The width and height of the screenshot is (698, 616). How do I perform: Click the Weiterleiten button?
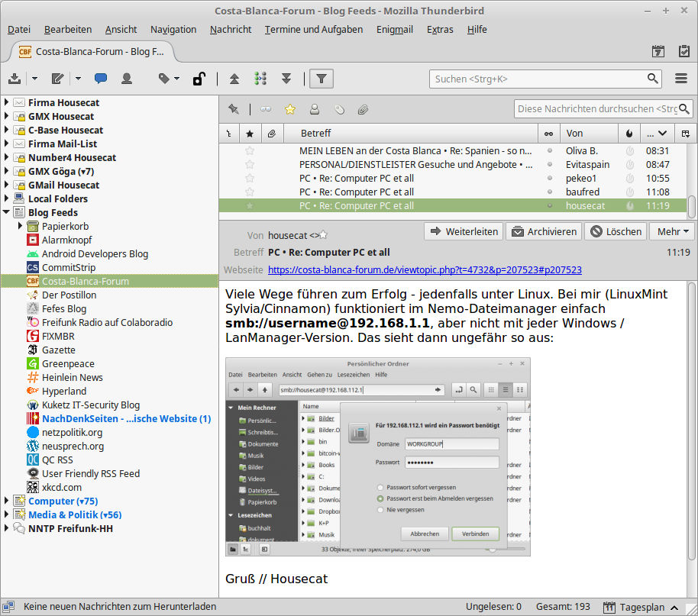click(x=464, y=231)
